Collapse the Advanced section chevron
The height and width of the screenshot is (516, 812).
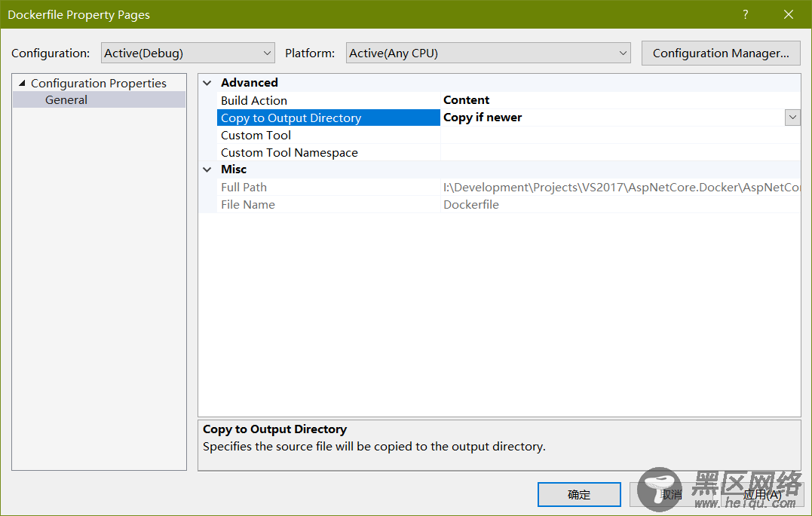tap(207, 83)
